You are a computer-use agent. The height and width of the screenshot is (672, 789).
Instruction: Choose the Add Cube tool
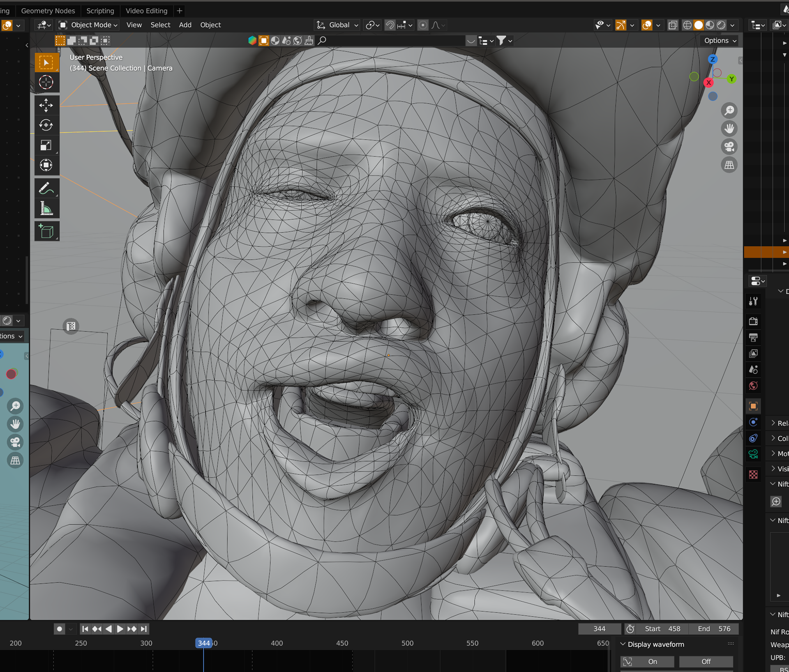(46, 232)
